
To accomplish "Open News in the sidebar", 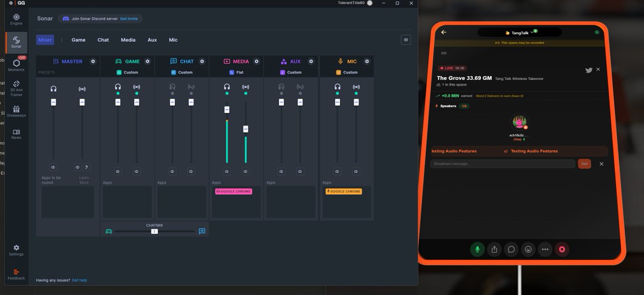I will [x=16, y=134].
